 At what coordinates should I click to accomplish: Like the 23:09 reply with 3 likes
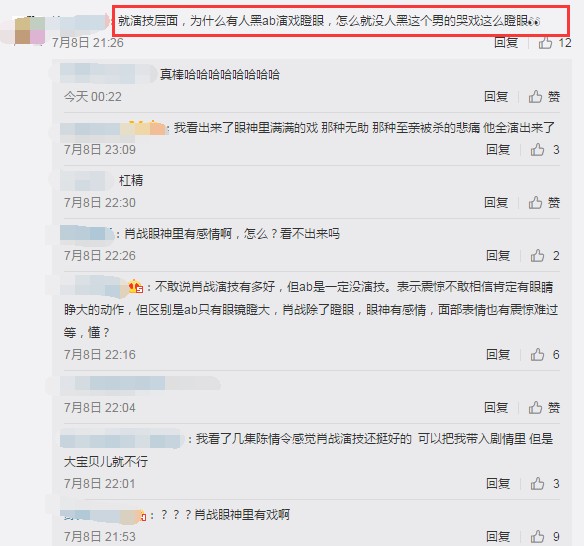[545, 150]
